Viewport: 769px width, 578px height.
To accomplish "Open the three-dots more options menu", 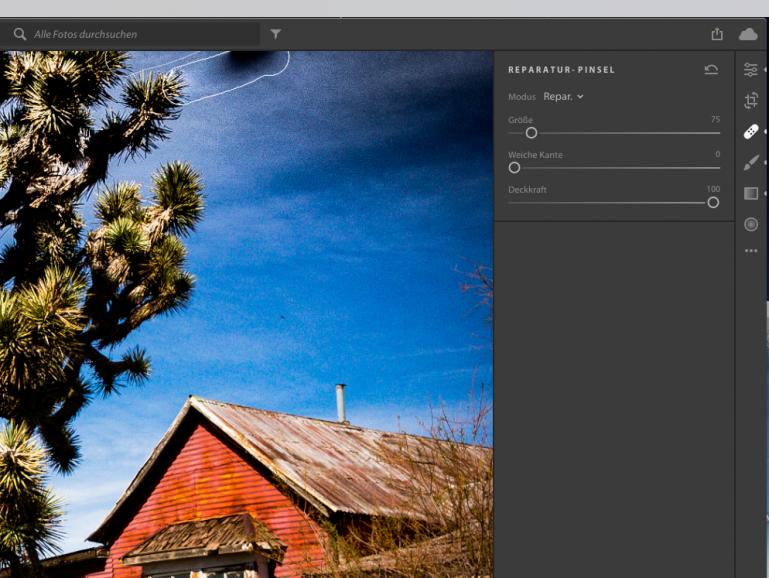I will point(750,251).
